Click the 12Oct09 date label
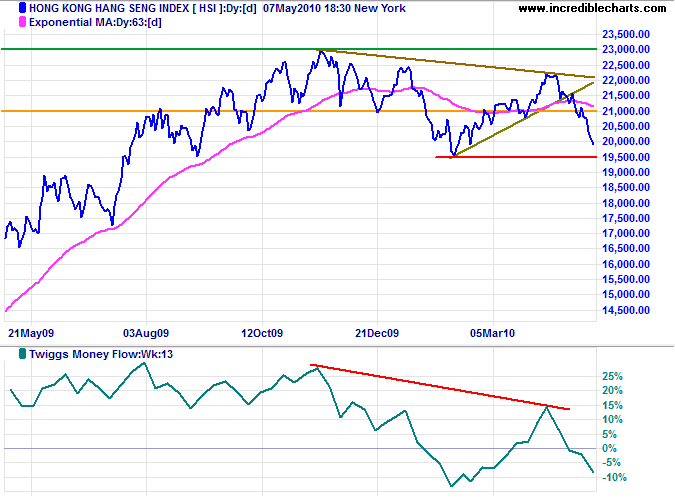The image size is (675, 500). coord(262,333)
